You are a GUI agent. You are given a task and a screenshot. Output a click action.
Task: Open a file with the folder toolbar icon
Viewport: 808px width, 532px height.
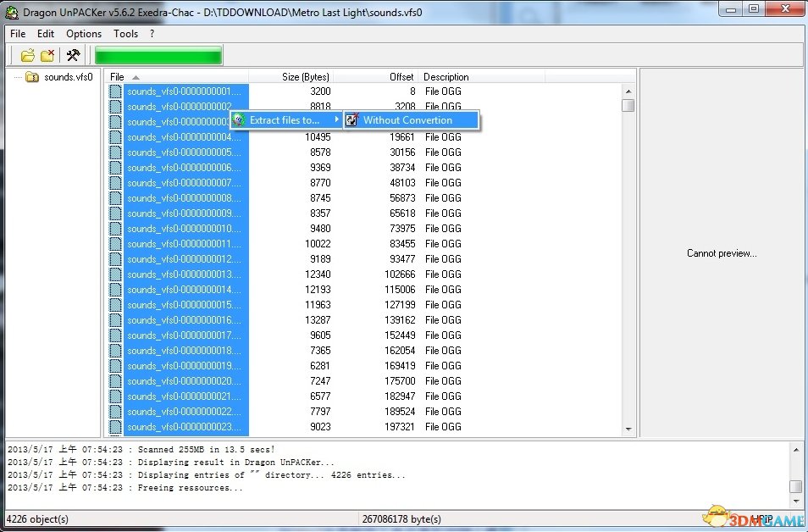pyautogui.click(x=27, y=55)
